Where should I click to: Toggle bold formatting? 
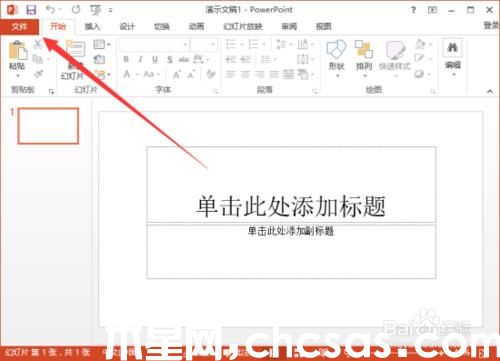pos(126,59)
